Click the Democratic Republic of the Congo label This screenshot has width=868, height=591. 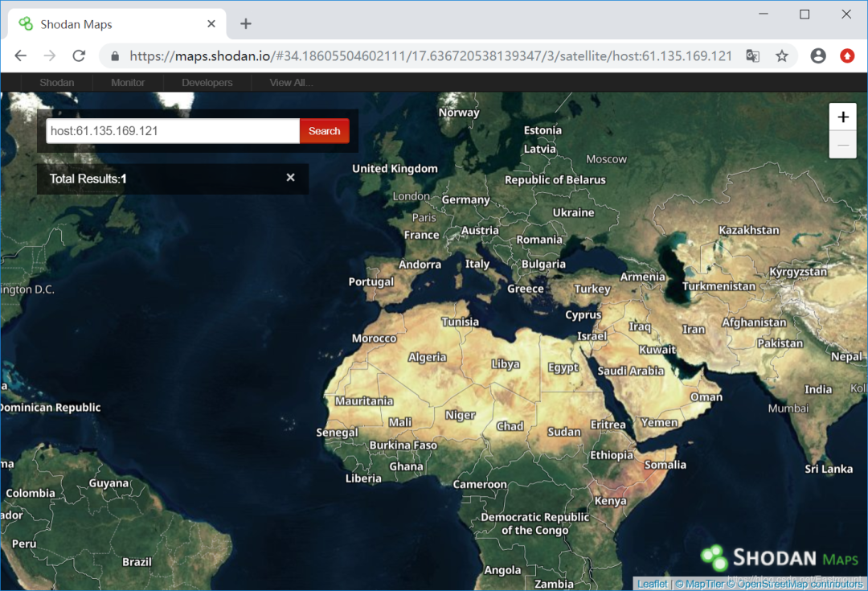point(534,523)
